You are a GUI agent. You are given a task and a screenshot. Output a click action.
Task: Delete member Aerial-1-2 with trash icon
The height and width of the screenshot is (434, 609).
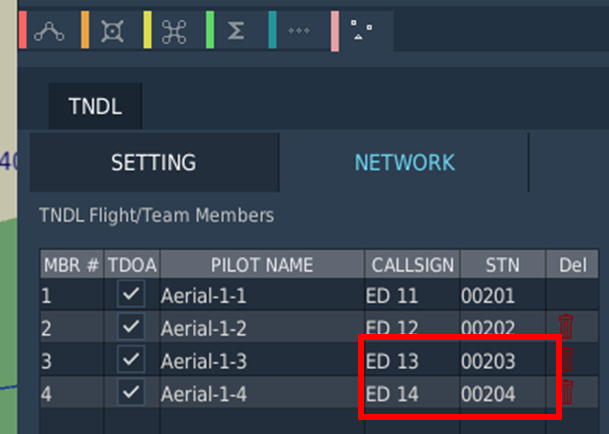[566, 326]
